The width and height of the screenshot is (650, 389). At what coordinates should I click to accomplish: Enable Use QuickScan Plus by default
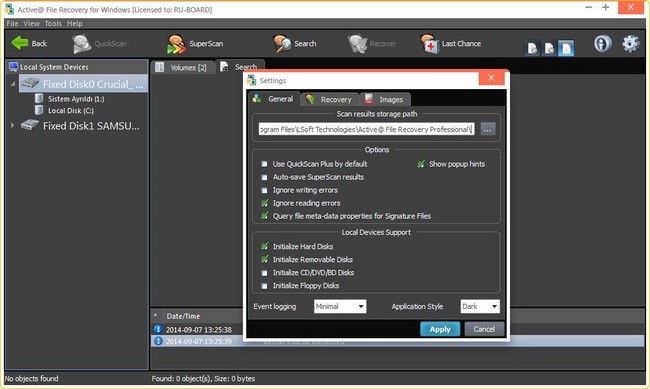click(x=264, y=164)
